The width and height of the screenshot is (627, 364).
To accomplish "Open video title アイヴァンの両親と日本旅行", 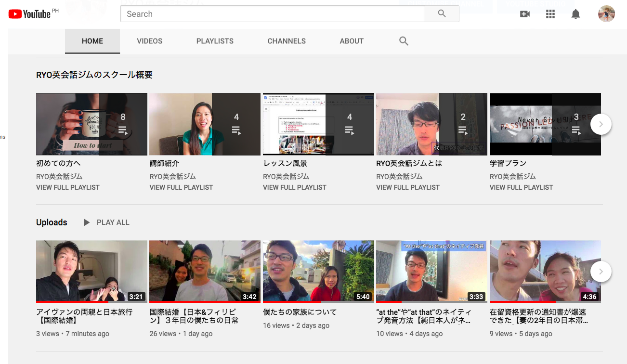I will 84,316.
